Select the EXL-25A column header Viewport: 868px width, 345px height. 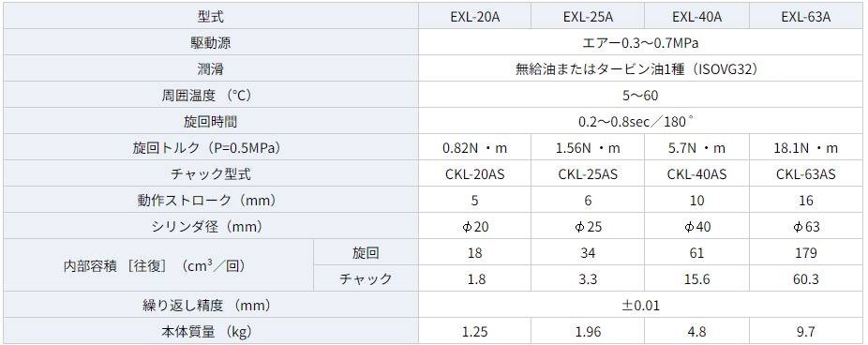pos(588,17)
